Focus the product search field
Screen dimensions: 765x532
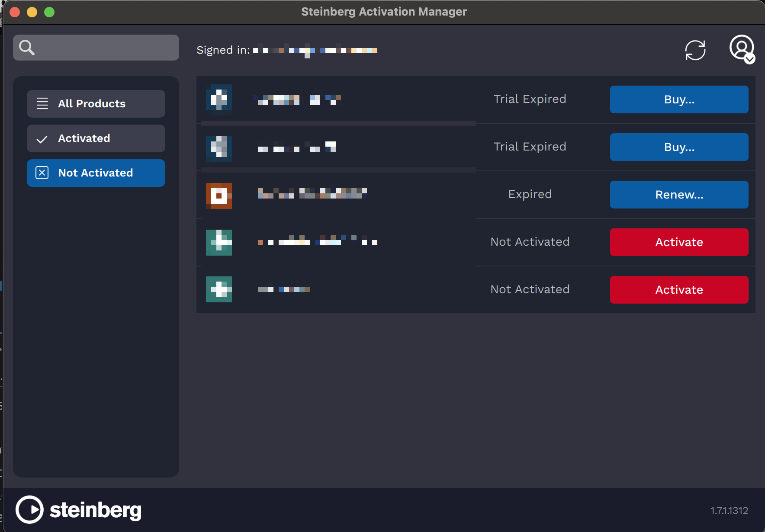(96, 48)
